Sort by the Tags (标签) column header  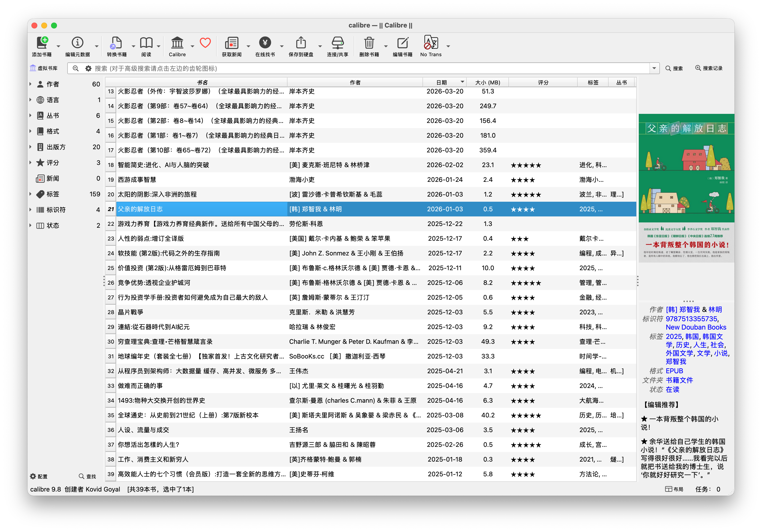(x=593, y=82)
